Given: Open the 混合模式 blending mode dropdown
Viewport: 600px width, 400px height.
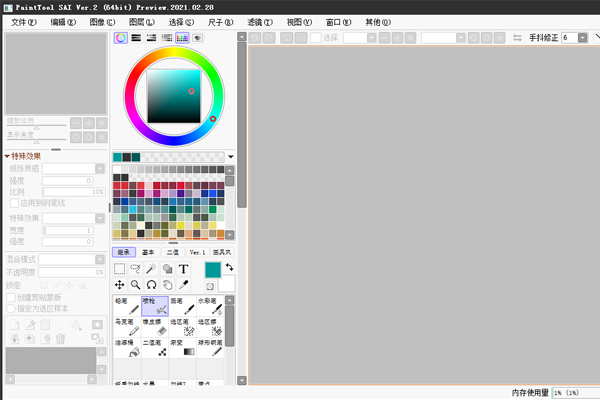Looking at the screenshot, I should [100, 259].
